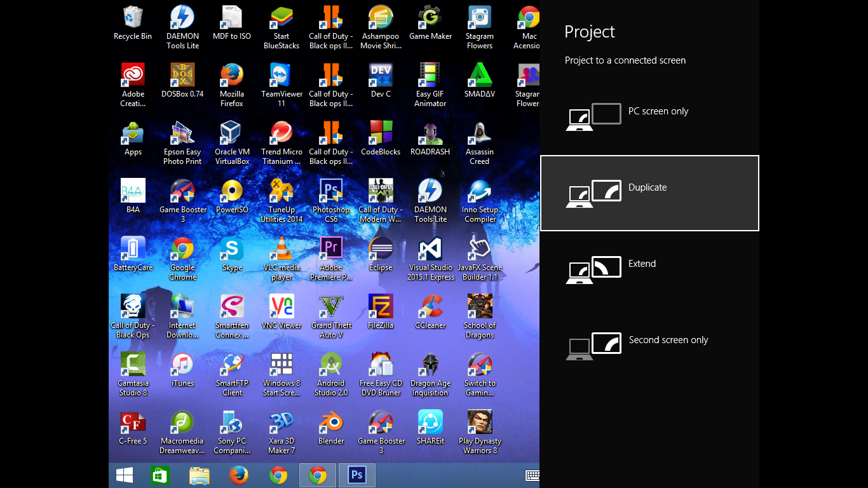868x488 pixels.
Task: Click the Grand Theft Auto V shortcut
Action: [x=331, y=316]
